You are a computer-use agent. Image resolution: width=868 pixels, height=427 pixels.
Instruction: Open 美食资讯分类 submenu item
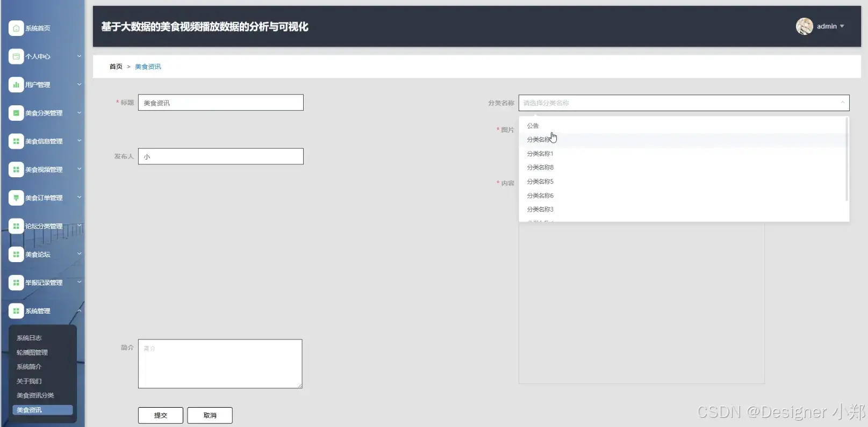(x=35, y=395)
